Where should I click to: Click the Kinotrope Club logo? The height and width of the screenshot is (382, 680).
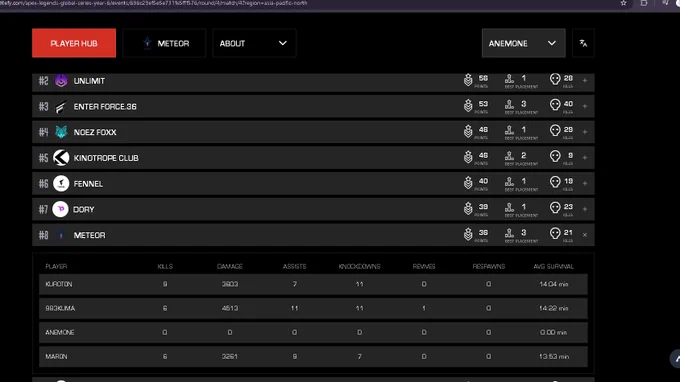click(61, 158)
